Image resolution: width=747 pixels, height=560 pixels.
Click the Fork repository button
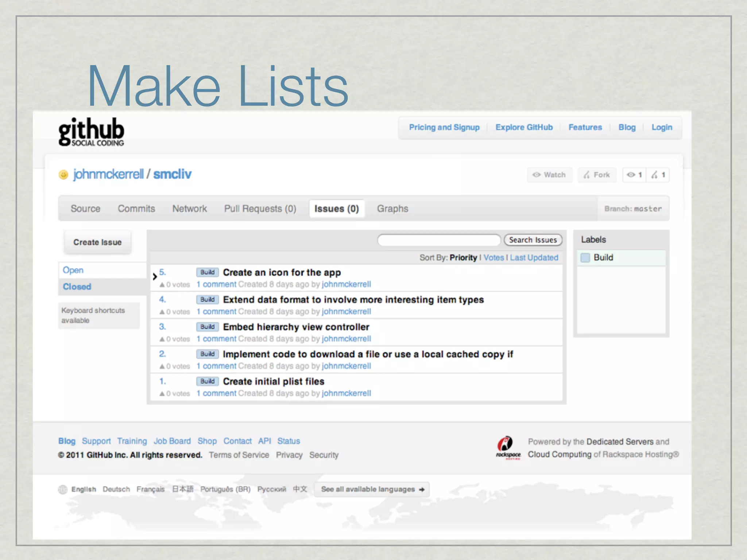(597, 175)
